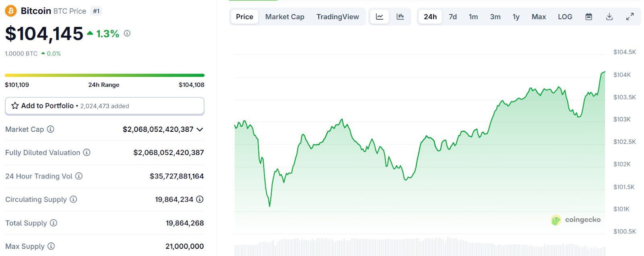Open the calendar date range picker
The width and height of the screenshot is (644, 256).
point(589,16)
